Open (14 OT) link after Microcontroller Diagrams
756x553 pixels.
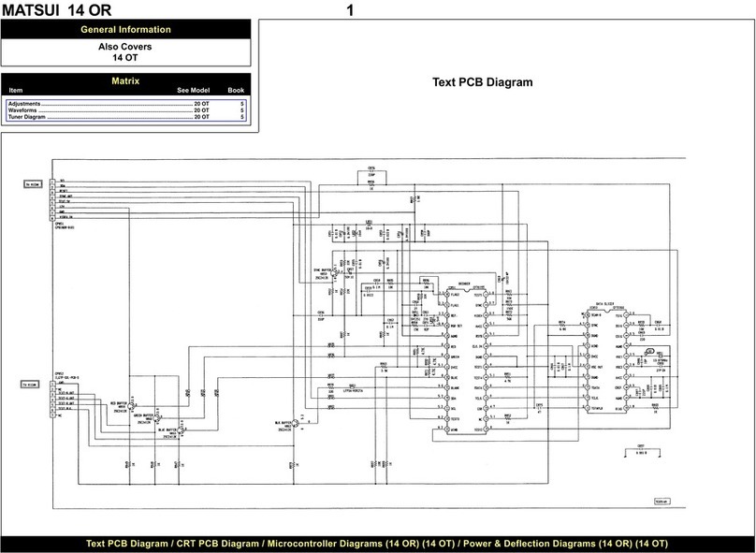439,544
